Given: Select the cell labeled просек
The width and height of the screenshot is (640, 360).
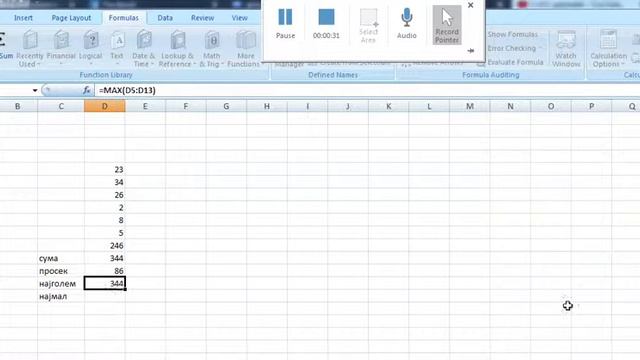Looking at the screenshot, I should pos(61,271).
